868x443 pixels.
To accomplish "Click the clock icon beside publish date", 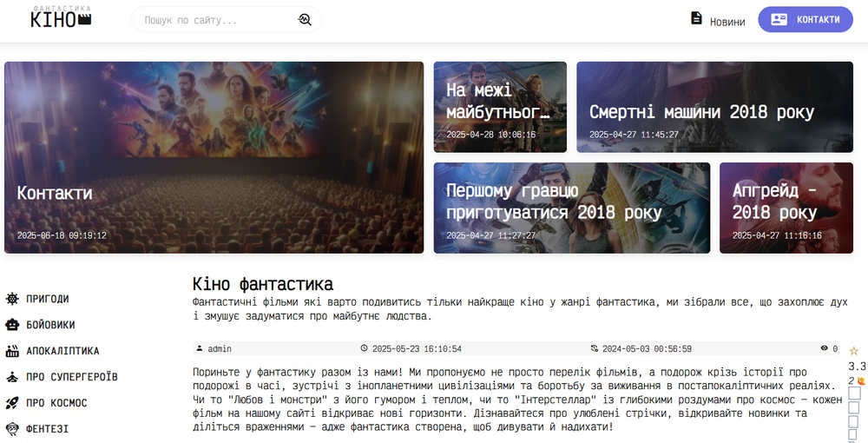I will [x=364, y=348].
